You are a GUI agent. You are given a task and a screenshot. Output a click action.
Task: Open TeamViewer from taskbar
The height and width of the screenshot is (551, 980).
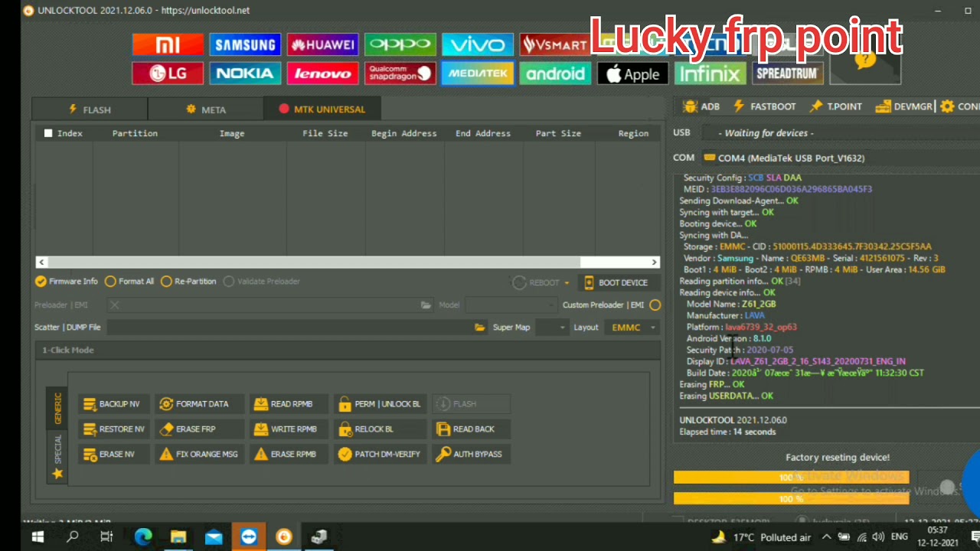[x=249, y=537]
